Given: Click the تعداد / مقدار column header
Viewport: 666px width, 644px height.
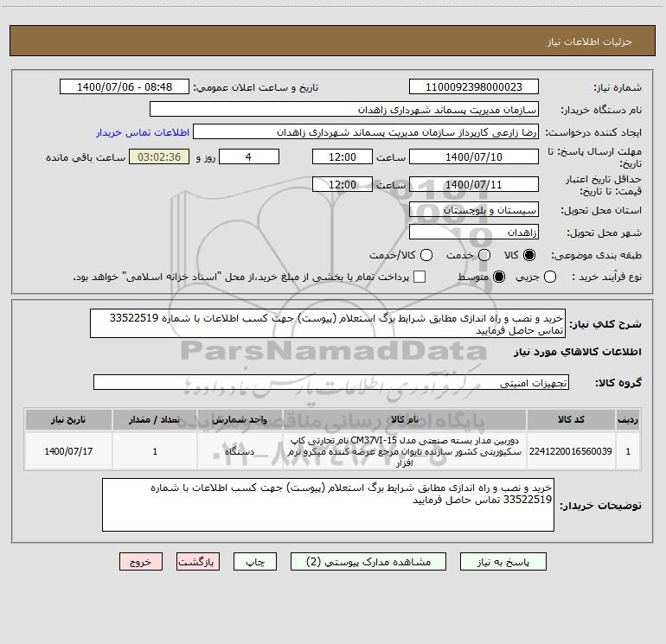Looking at the screenshot, I should point(155,419).
